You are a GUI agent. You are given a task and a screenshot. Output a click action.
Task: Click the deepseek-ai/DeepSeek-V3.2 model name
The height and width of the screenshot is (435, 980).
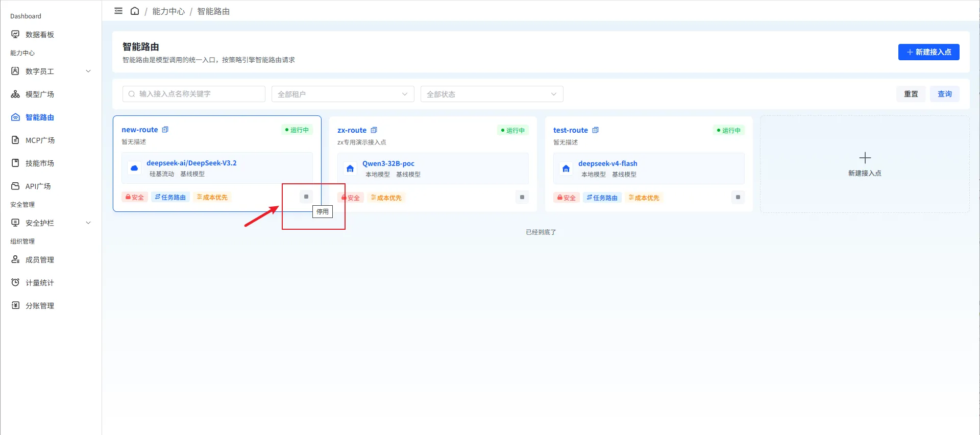coord(191,163)
